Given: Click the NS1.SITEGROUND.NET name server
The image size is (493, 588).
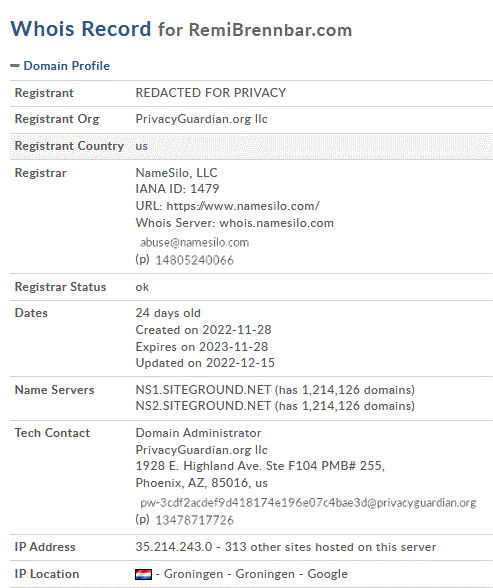Looking at the screenshot, I should coord(203,390).
